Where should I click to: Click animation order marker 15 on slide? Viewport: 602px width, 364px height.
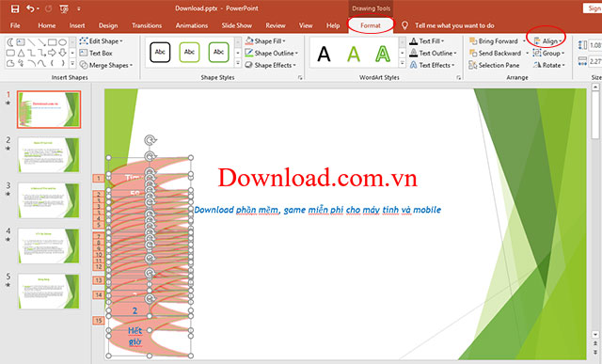[98, 321]
